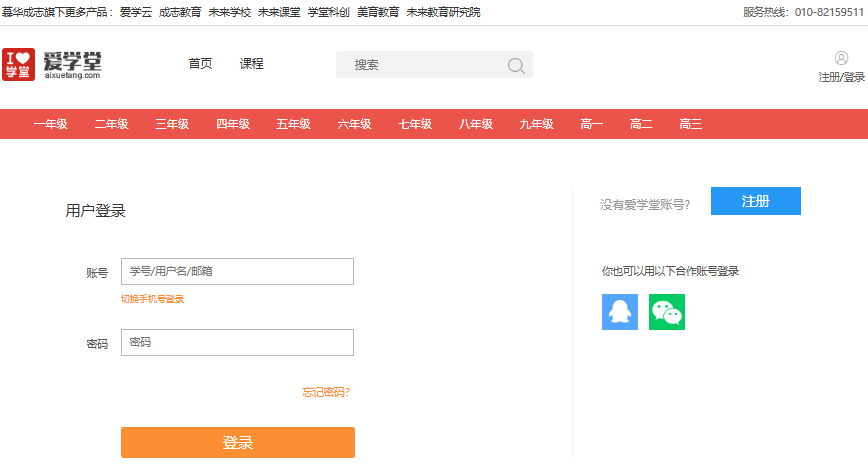Select the 六年级 grade tab

coord(354,124)
